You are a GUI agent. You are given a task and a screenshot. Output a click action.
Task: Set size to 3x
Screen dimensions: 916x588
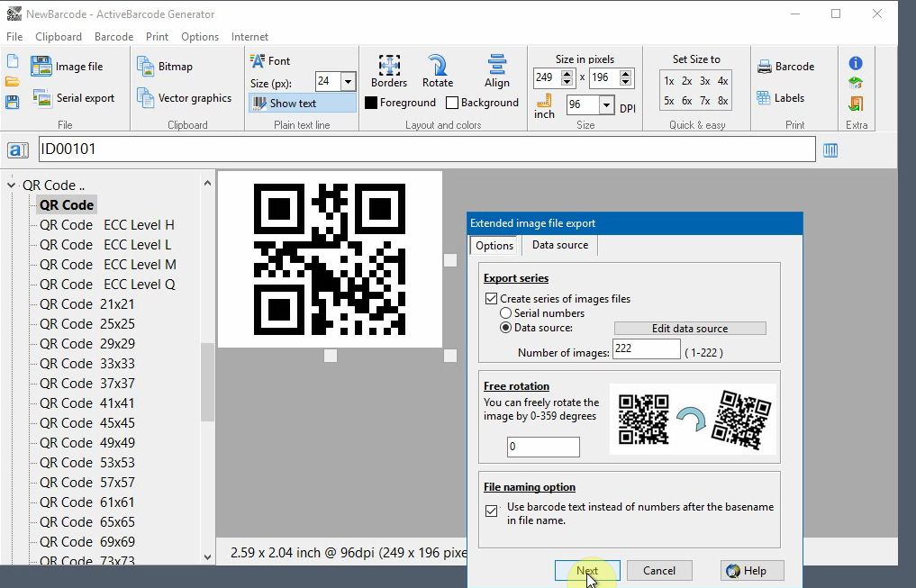(705, 81)
